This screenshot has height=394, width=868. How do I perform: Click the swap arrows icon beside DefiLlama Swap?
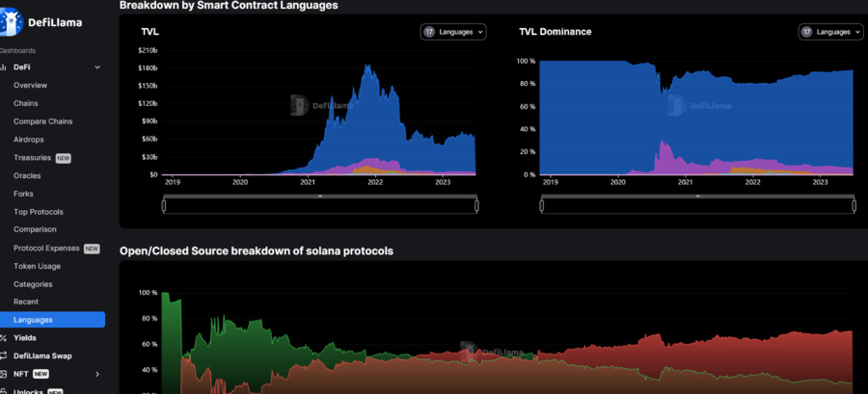(x=3, y=355)
